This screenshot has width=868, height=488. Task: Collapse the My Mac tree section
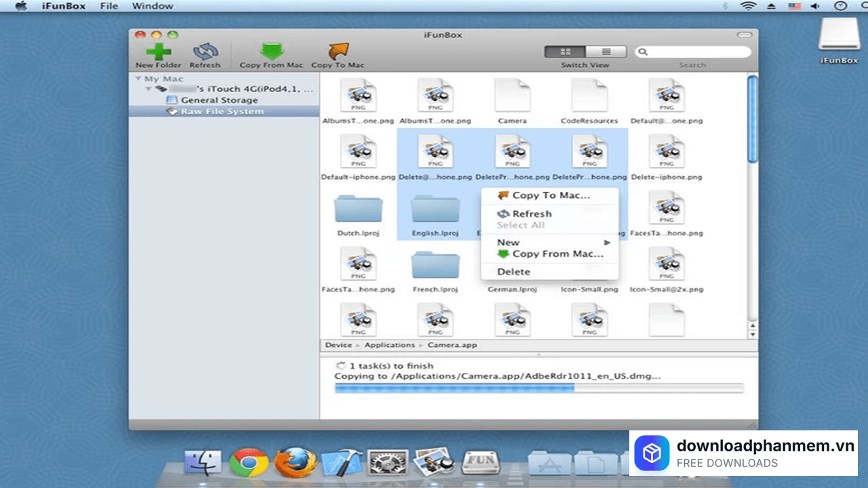point(138,79)
